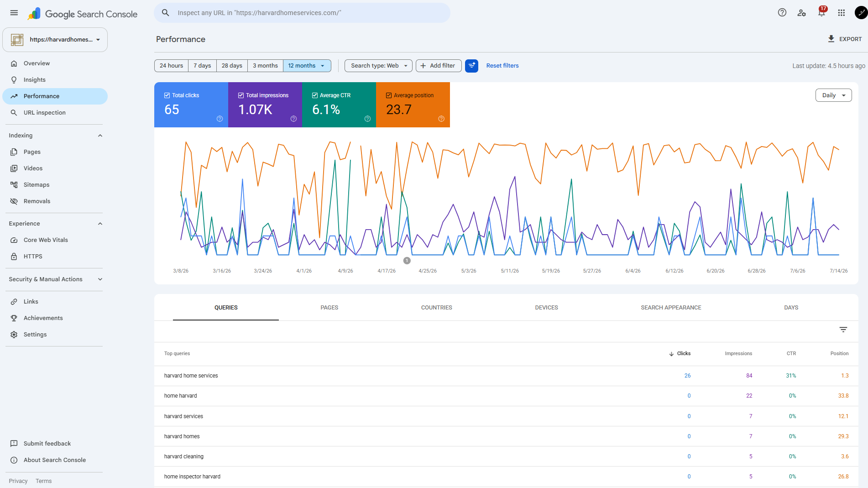Viewport: 868px width, 488px height.
Task: Click the HTTPS lock icon
Action: click(14, 257)
